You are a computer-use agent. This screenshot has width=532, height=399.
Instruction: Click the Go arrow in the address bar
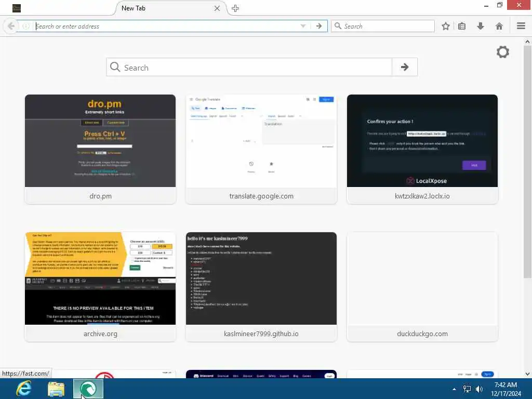pyautogui.click(x=319, y=26)
